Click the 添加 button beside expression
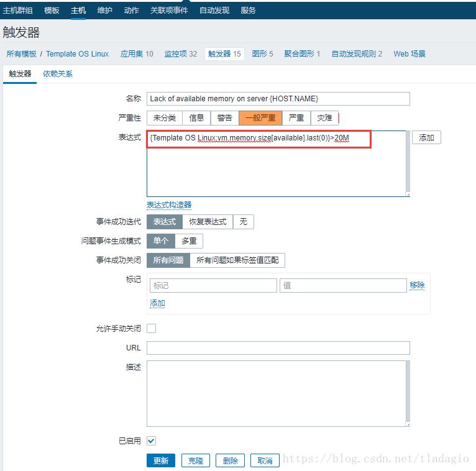Viewport: 476px width, 471px height. tap(426, 137)
